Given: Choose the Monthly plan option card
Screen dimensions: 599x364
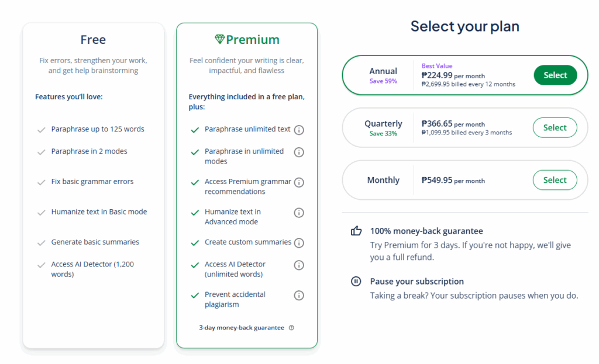Looking at the screenshot, I should [464, 180].
